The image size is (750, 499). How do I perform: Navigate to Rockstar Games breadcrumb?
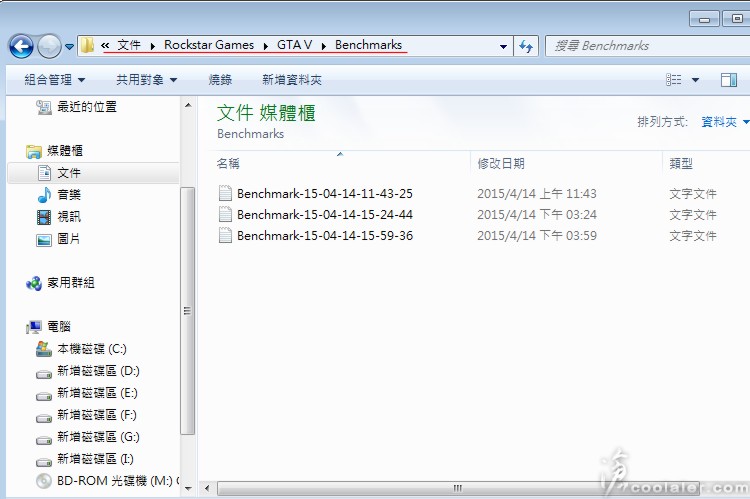pyautogui.click(x=209, y=45)
